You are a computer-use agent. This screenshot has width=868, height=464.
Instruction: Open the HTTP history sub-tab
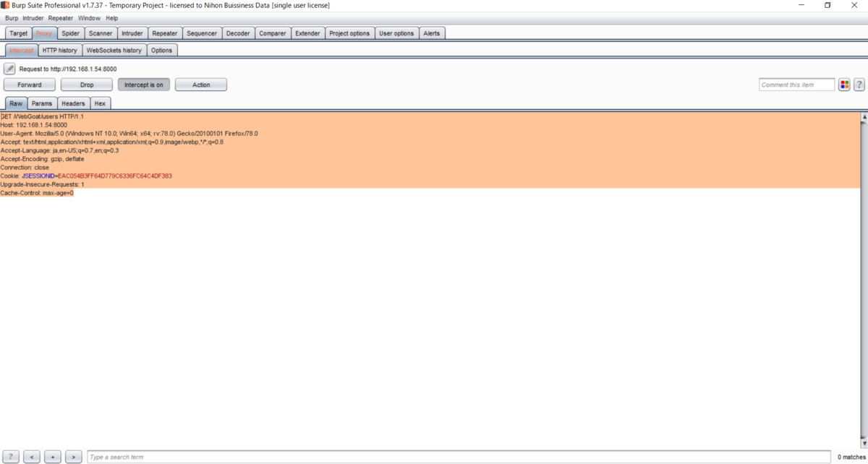tap(59, 51)
